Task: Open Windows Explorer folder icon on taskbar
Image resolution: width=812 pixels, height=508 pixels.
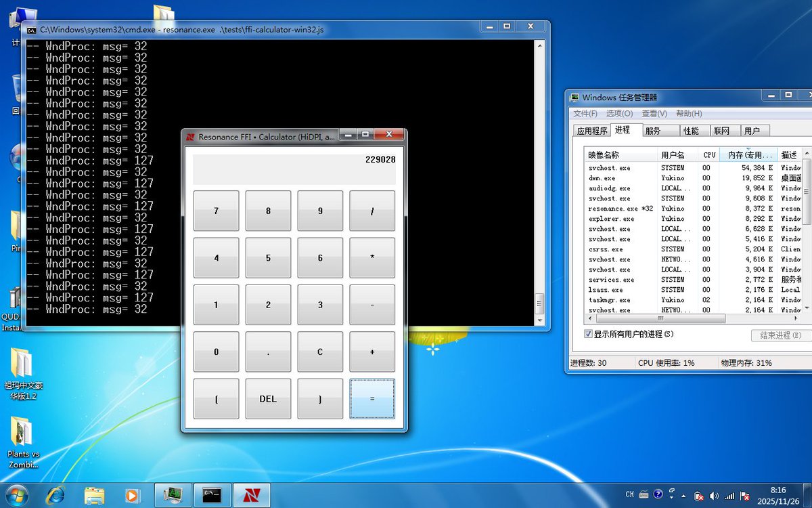Action: tap(94, 495)
